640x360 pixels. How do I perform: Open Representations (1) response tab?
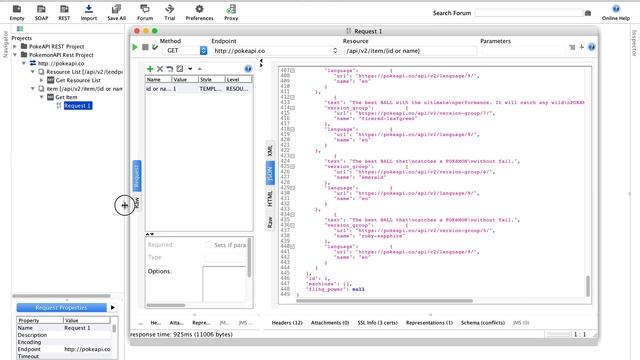[x=429, y=322]
